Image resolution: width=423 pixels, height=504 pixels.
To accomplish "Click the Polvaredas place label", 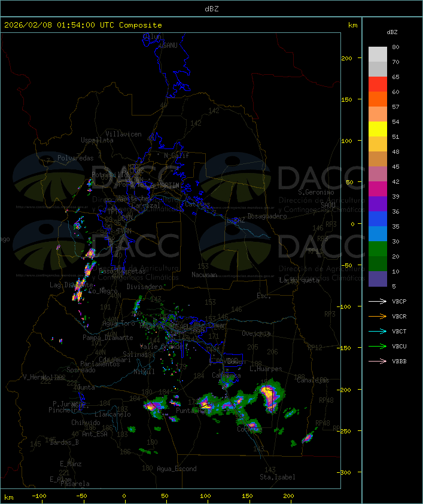I will tap(75, 158).
